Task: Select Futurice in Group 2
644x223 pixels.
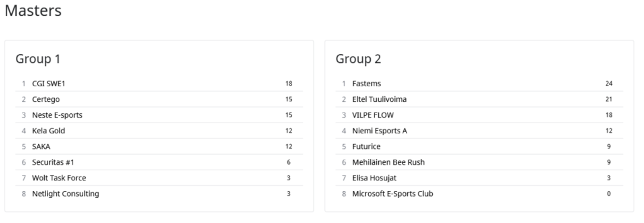Action: point(366,146)
